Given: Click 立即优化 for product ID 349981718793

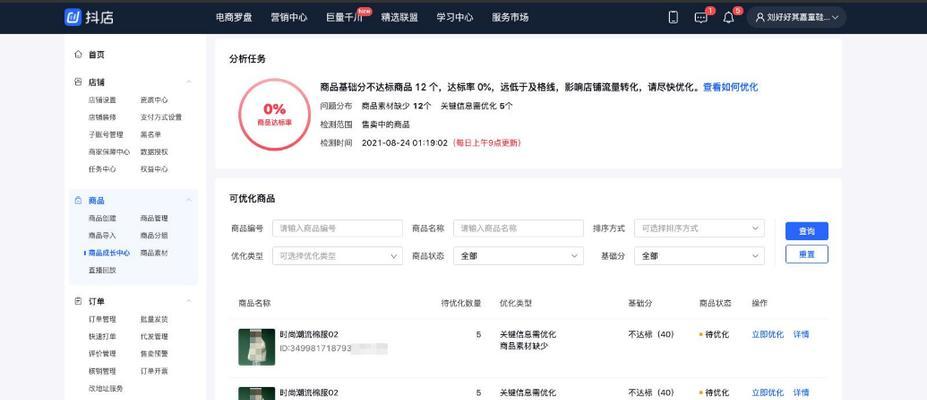Looking at the screenshot, I should click(767, 334).
